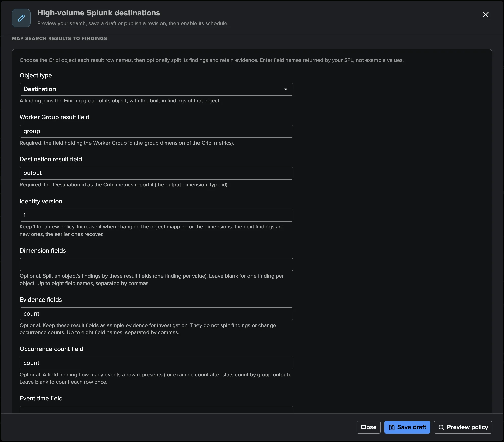Click the Event time field input

(156, 410)
